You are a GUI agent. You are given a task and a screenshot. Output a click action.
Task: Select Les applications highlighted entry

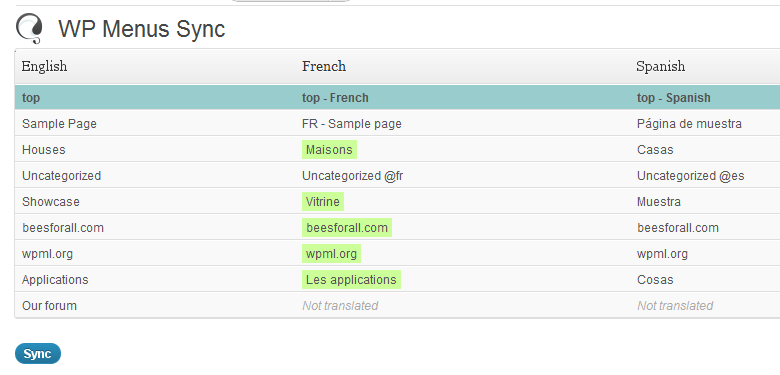pos(351,280)
